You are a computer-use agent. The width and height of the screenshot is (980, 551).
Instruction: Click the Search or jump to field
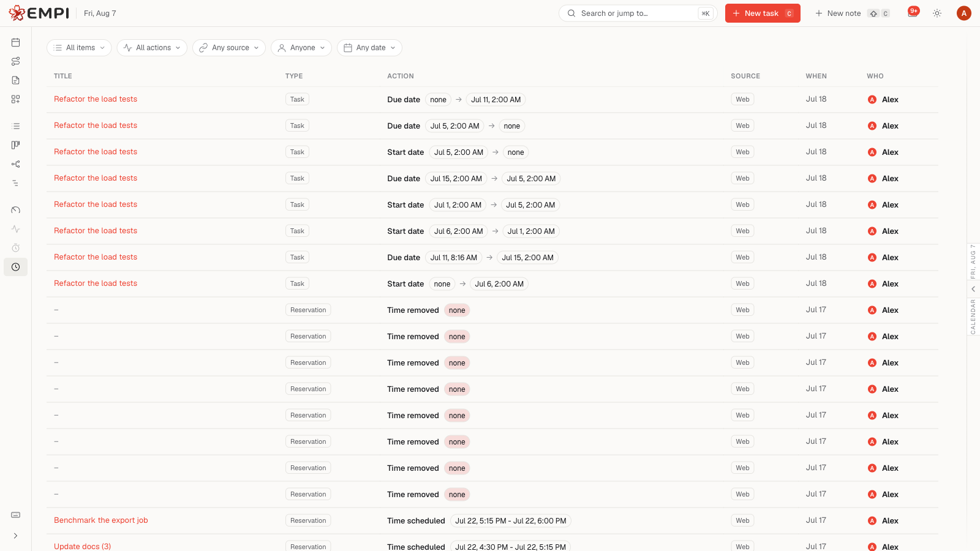pos(638,13)
